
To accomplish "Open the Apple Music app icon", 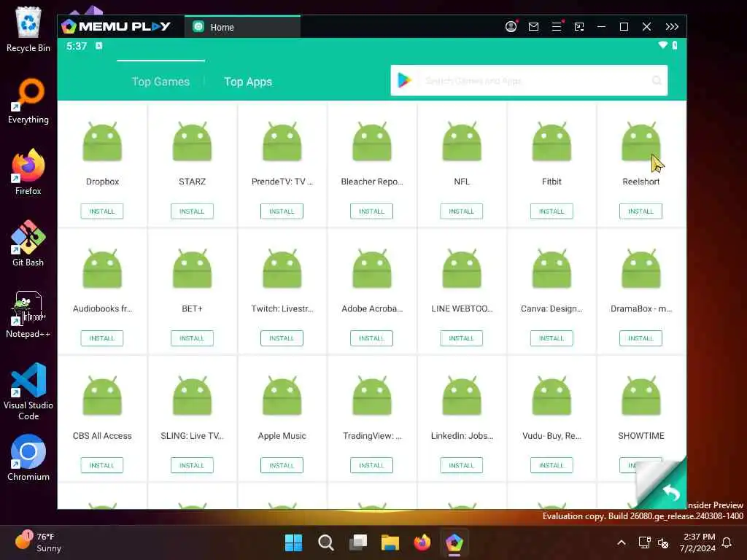I will click(282, 396).
